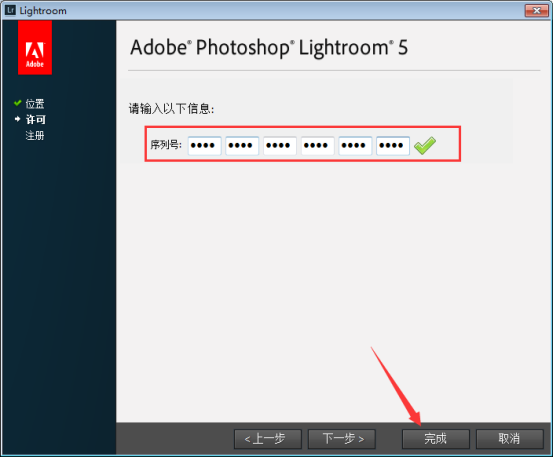Finish installation with the 完成 button
This screenshot has height=458, width=554.
tap(436, 439)
